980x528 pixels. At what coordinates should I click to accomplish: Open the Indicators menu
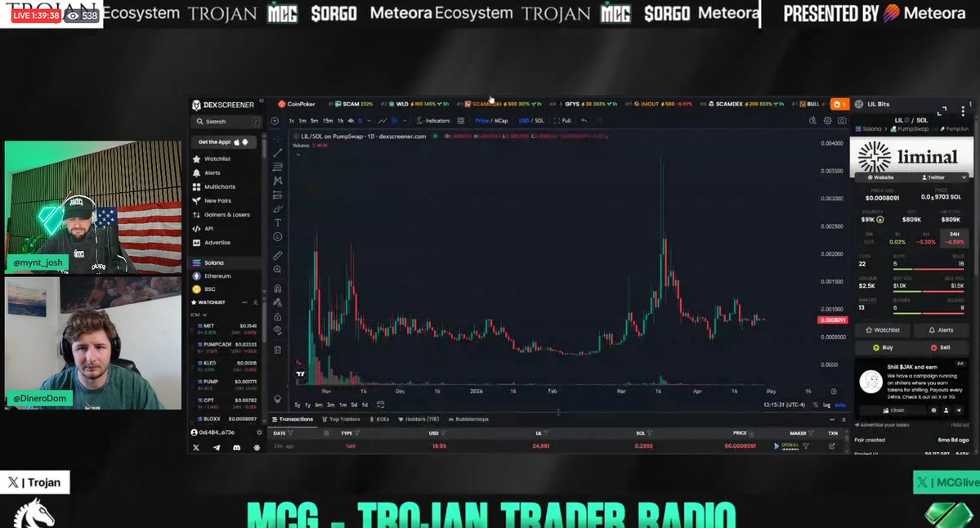(x=433, y=121)
